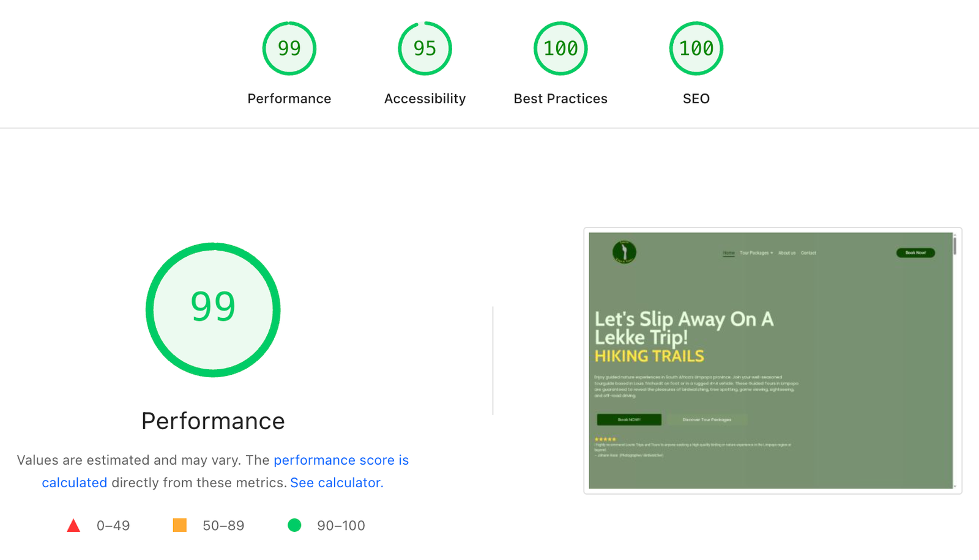Click the red triangle 0–49 legend icon
The image size is (979, 560).
tap(73, 525)
